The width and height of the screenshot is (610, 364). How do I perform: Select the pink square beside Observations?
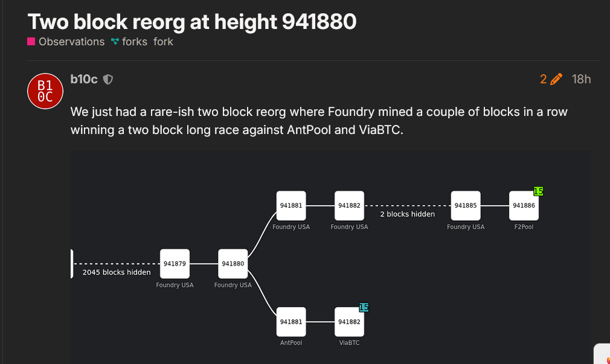pos(30,42)
